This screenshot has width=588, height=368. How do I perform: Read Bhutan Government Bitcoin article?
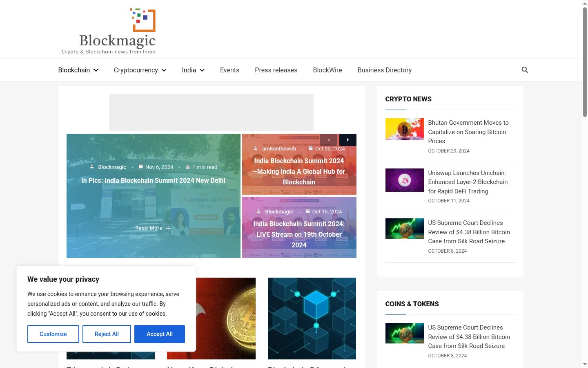click(468, 132)
